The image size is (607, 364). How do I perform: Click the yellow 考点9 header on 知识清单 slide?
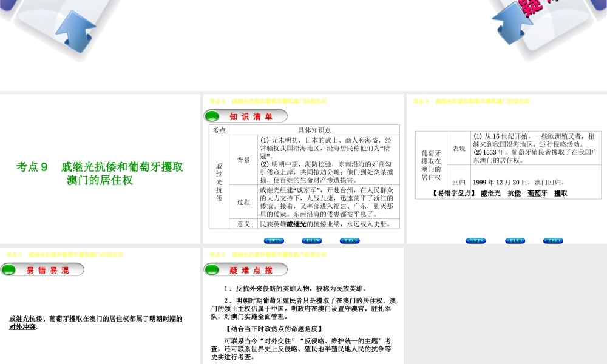[x=268, y=101]
